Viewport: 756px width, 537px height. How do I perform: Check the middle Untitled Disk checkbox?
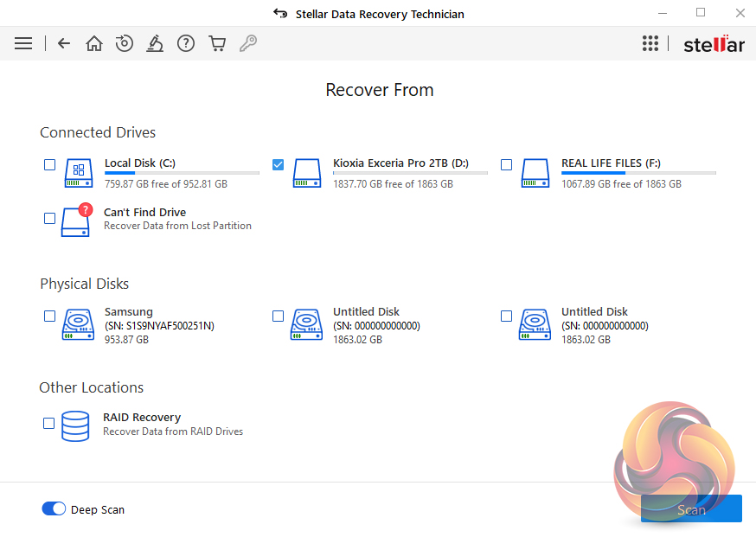point(279,316)
